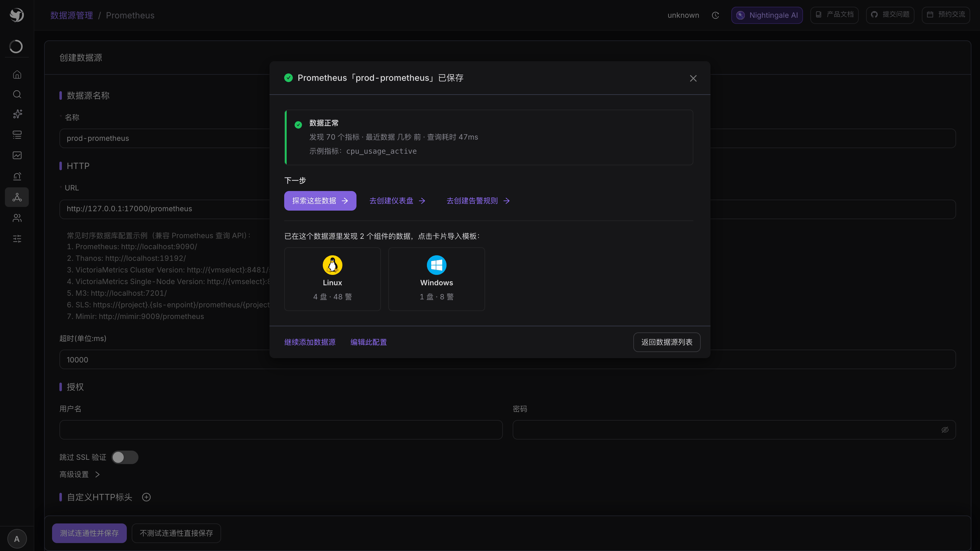
Task: Open Nightingale AI button
Action: (767, 15)
